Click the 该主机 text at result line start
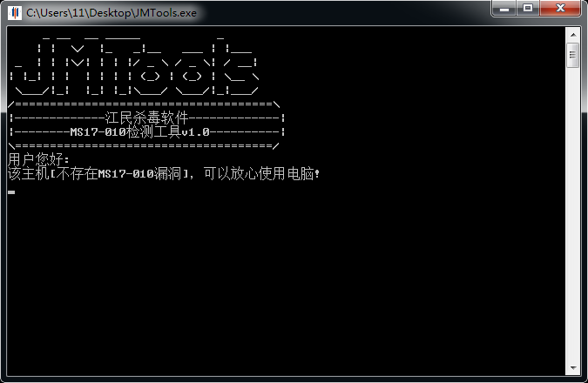This screenshot has height=383, width=588. pos(26,173)
